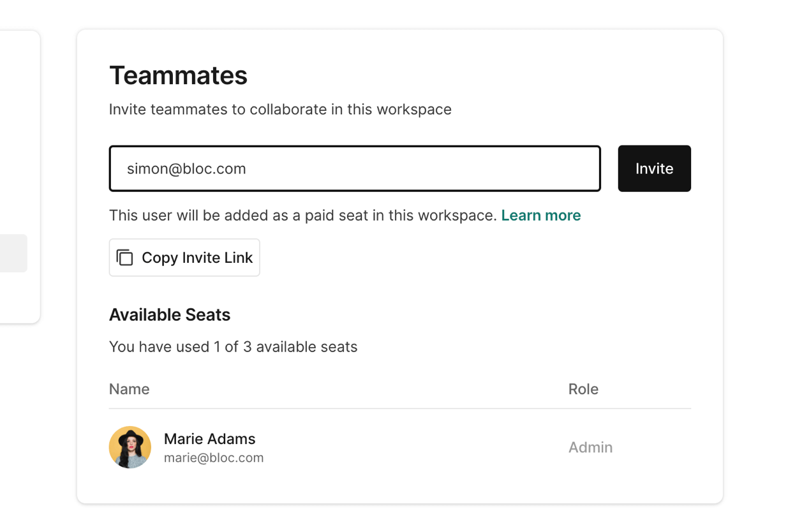788x532 pixels.
Task: Click the marie@bloc.com email address
Action: 214,458
